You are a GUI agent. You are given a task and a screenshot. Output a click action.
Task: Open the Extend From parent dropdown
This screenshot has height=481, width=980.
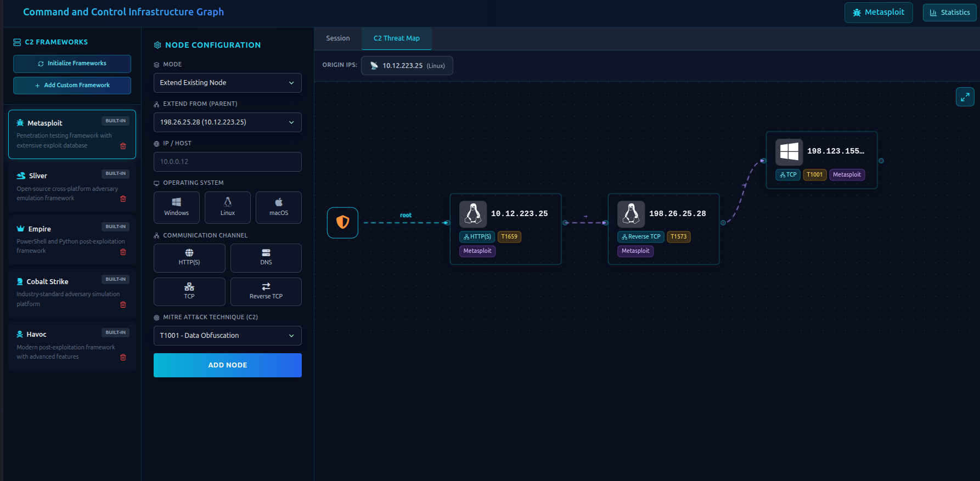[228, 122]
